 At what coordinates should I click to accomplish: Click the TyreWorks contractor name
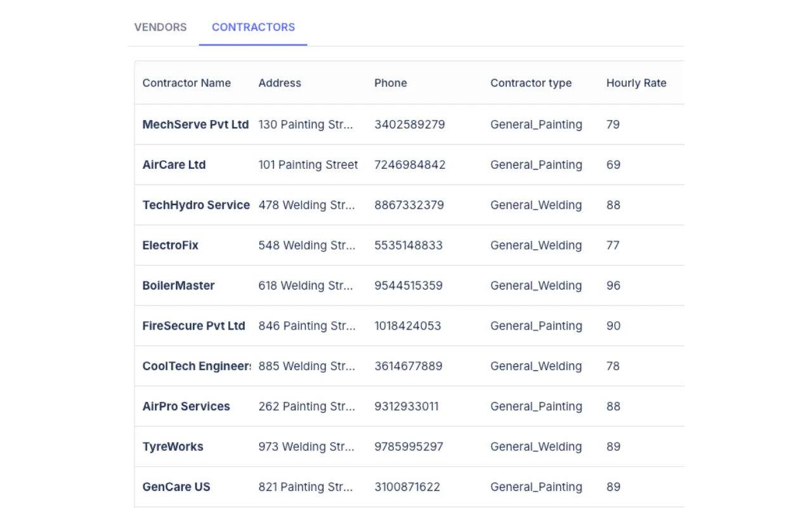[173, 446]
